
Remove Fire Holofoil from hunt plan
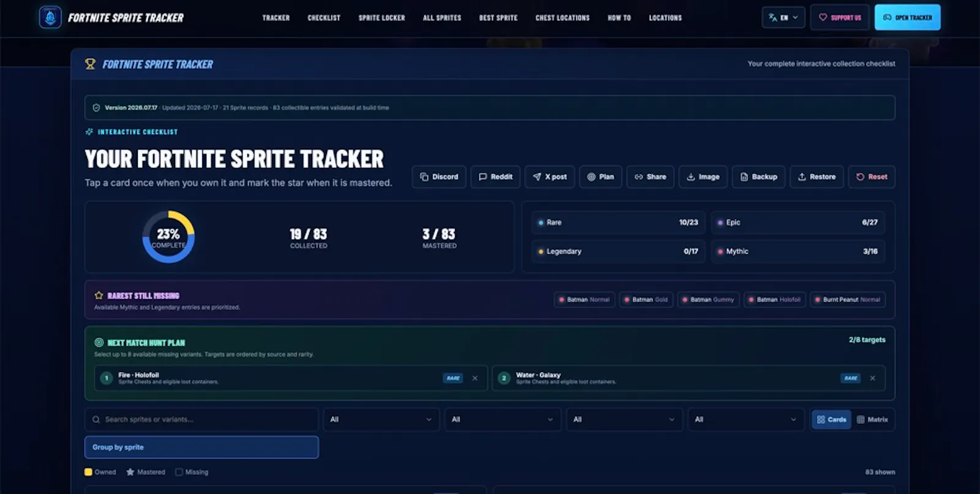[475, 378]
